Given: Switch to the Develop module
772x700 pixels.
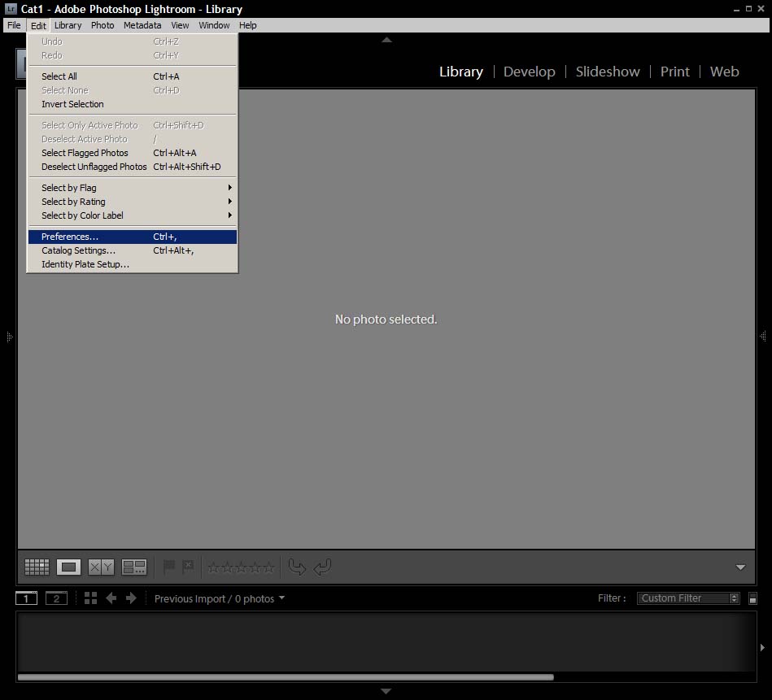Looking at the screenshot, I should pyautogui.click(x=529, y=72).
